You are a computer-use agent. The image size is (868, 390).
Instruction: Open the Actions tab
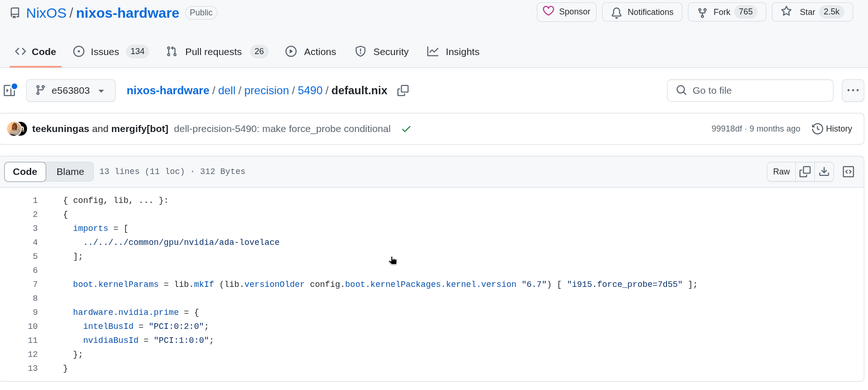click(311, 52)
